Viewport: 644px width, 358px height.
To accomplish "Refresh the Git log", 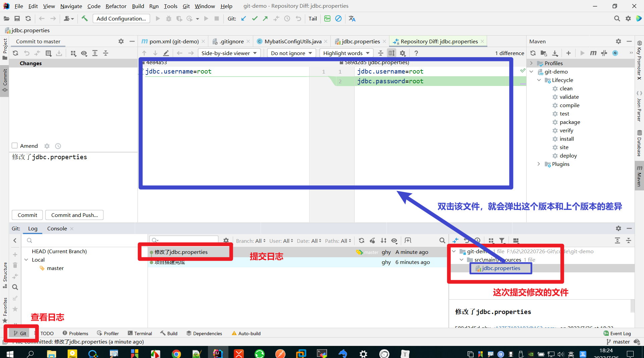I will pyautogui.click(x=362, y=241).
